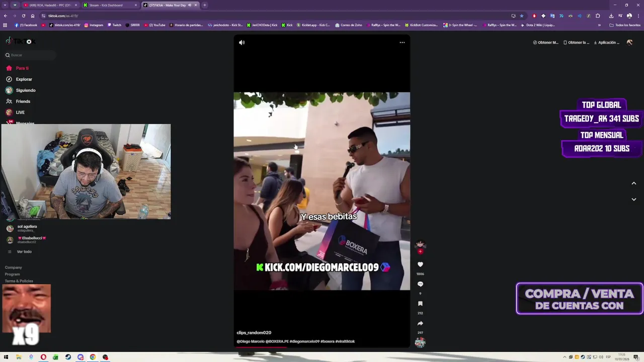Share the video with the arrow icon
Viewport: 644px width, 362px height.
[x=420, y=323]
